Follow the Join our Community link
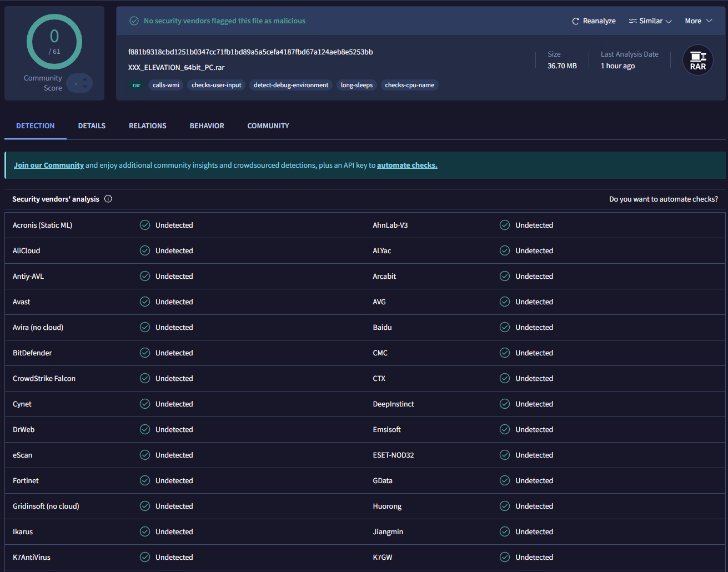The height and width of the screenshot is (572, 728). (49, 165)
